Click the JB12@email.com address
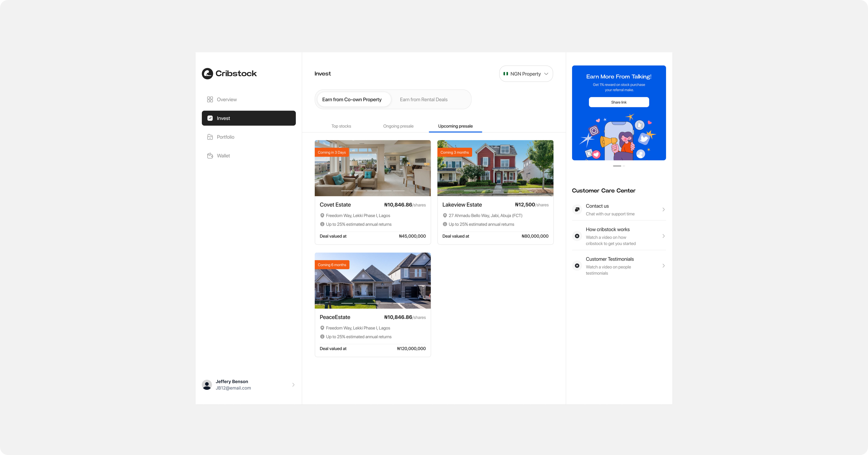The width and height of the screenshot is (868, 455). pyautogui.click(x=233, y=388)
